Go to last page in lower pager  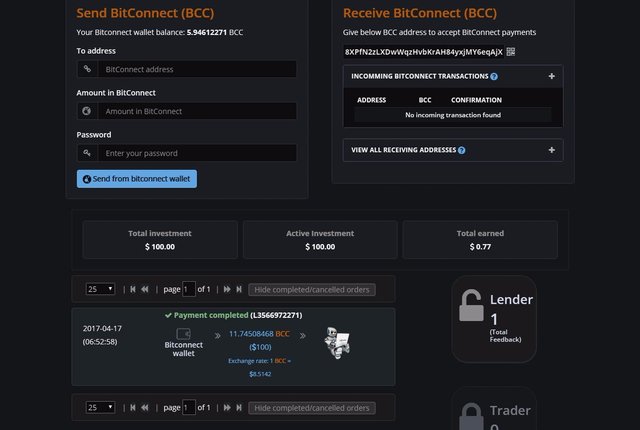tap(239, 408)
